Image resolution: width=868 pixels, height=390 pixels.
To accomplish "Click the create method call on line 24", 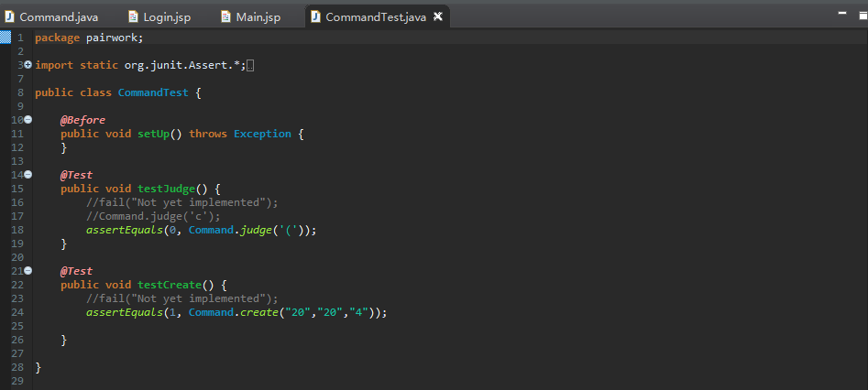I will pyautogui.click(x=259, y=312).
